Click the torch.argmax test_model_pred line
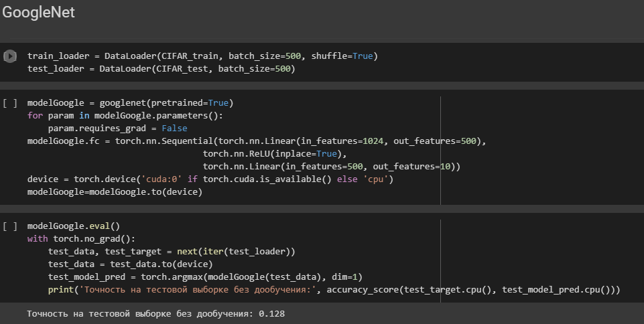Viewport: 644px width, 324px height. [205, 277]
